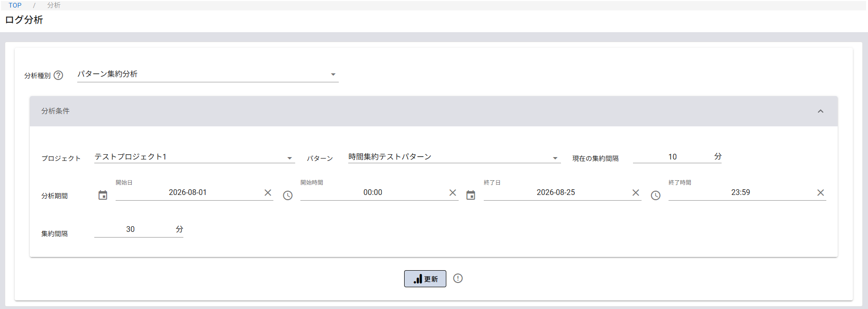Screen dimensions: 868x309
Task: Open the 分析種別 dropdown
Action: coord(208,74)
